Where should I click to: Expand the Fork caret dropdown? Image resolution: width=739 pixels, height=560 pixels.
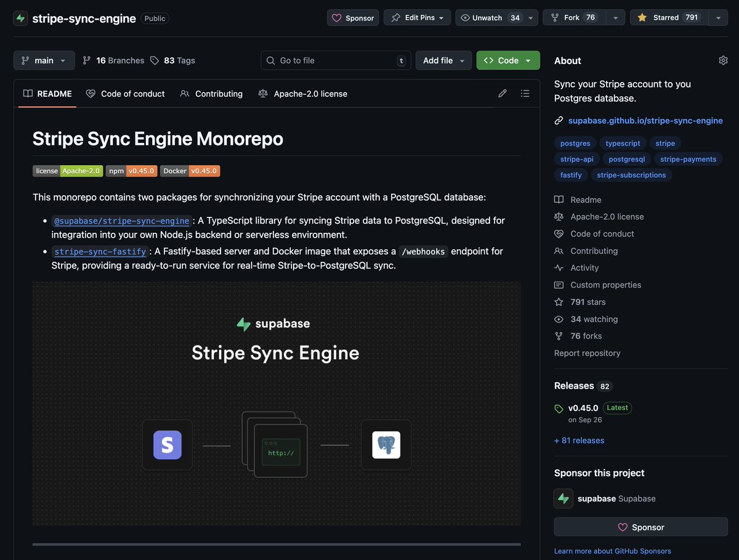615,17
